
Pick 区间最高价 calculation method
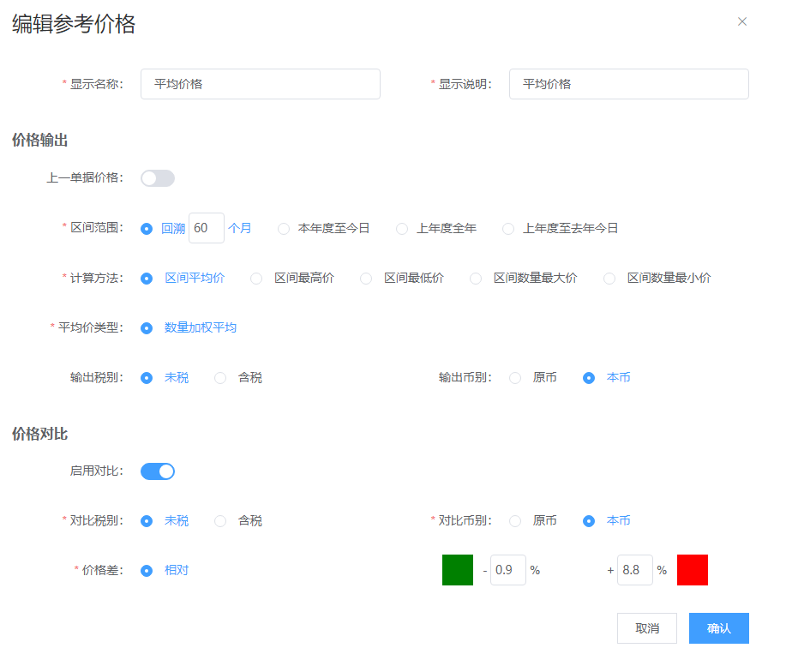(256, 279)
